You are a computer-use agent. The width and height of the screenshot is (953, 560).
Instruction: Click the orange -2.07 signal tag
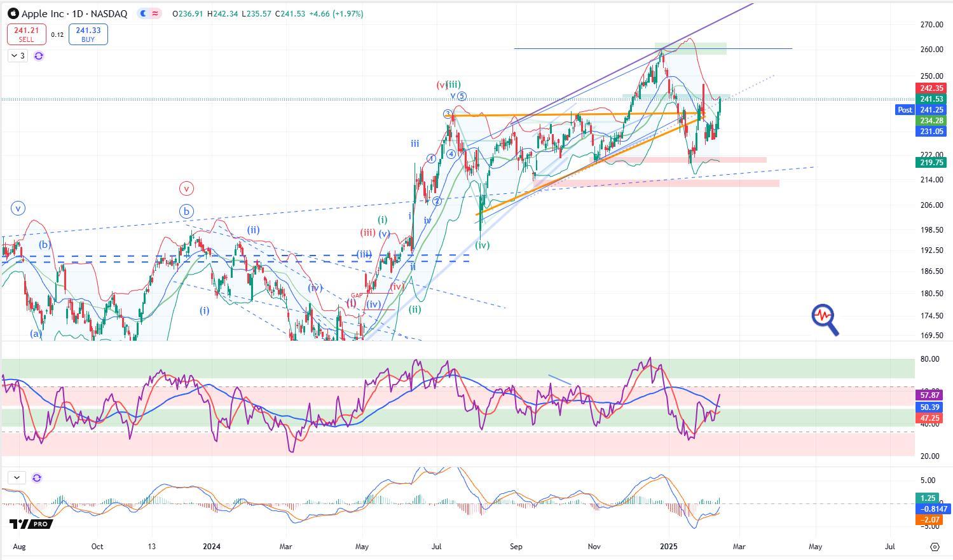click(x=929, y=520)
